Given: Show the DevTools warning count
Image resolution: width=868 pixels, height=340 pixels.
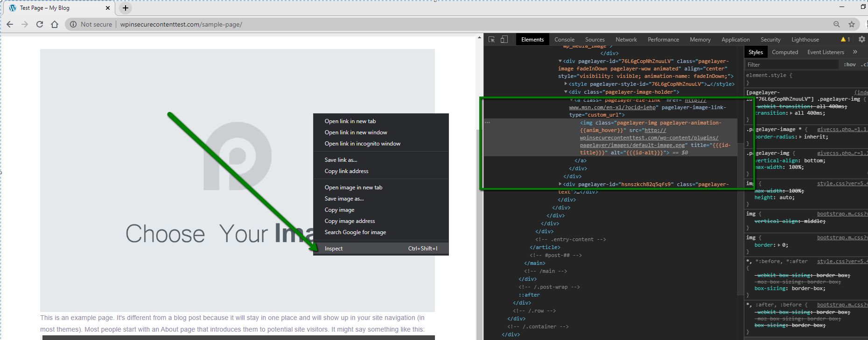Looking at the screenshot, I should tap(846, 40).
